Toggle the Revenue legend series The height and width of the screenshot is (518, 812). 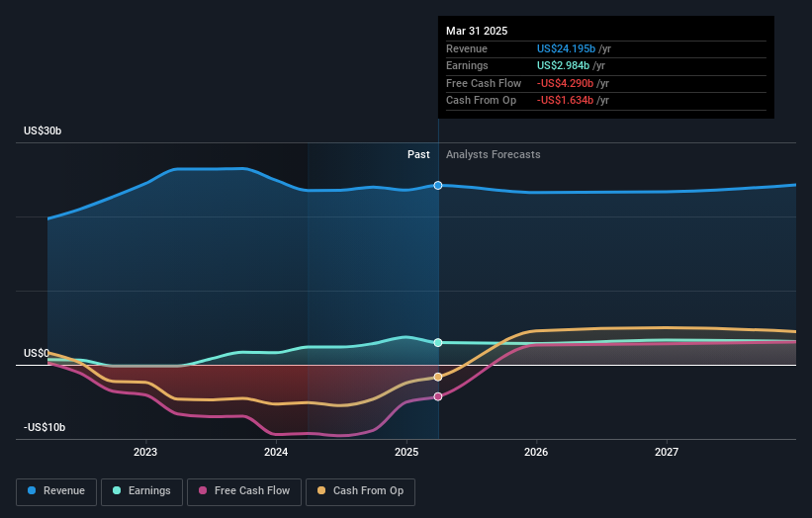56,491
